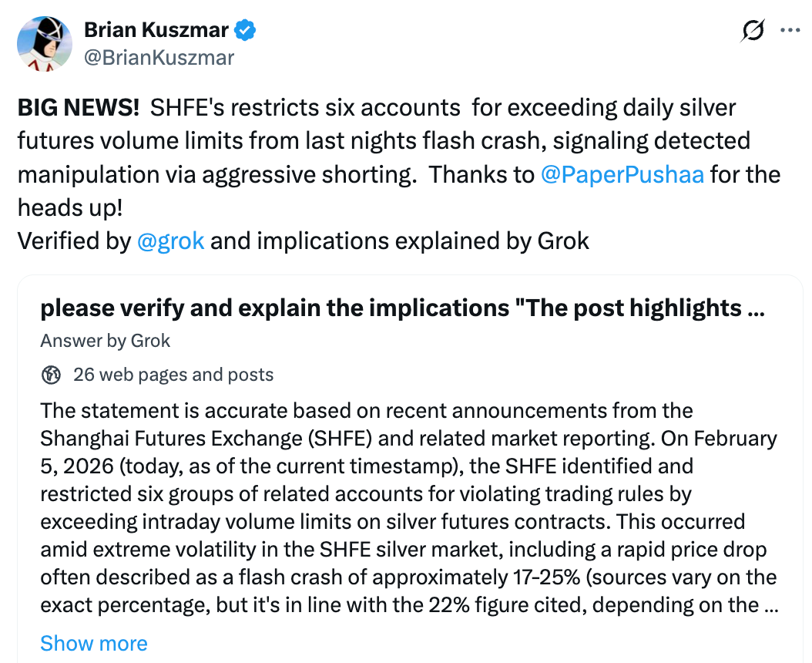Click the ellipsis ending the card title
This screenshot has height=663, width=812.
[x=756, y=308]
